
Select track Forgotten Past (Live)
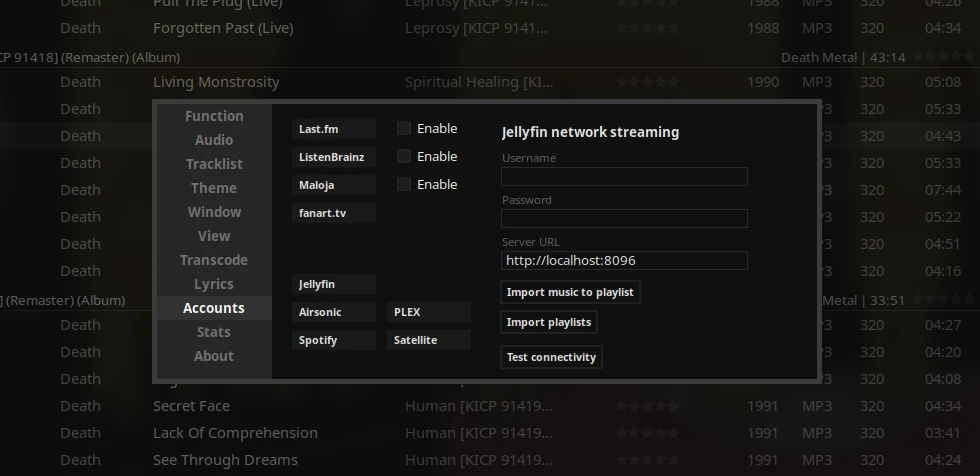[x=223, y=28]
